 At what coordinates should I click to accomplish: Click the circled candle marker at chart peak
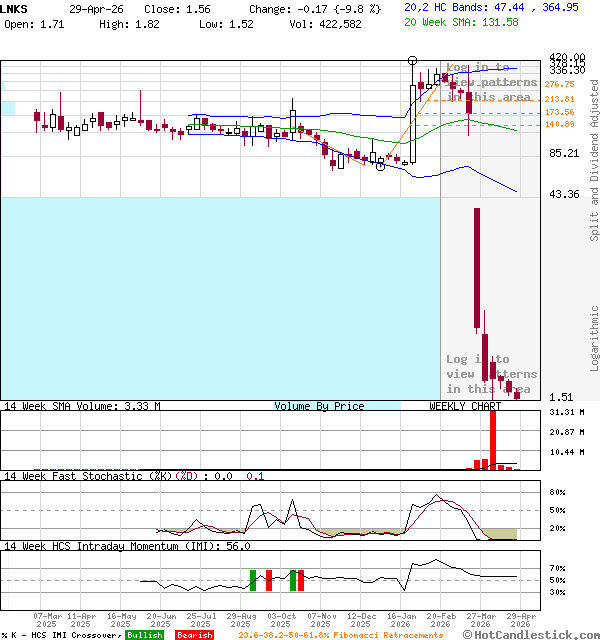tap(413, 62)
